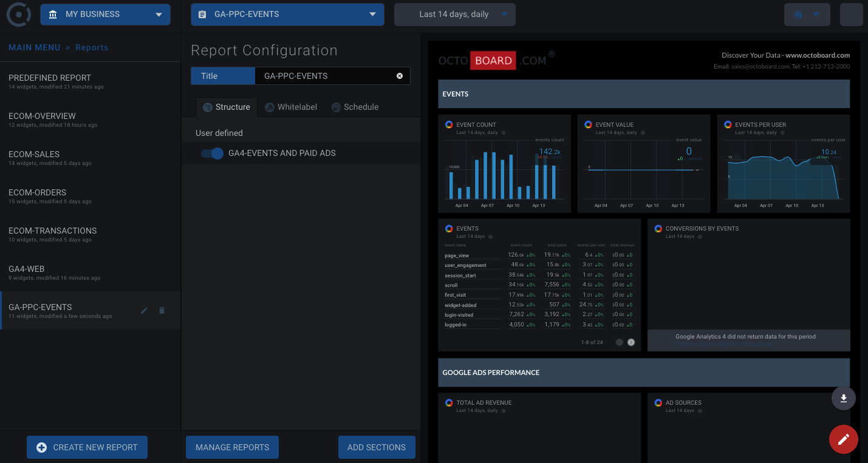Go to previous page of the EVENTS table
The width and height of the screenshot is (868, 463).
tap(620, 342)
